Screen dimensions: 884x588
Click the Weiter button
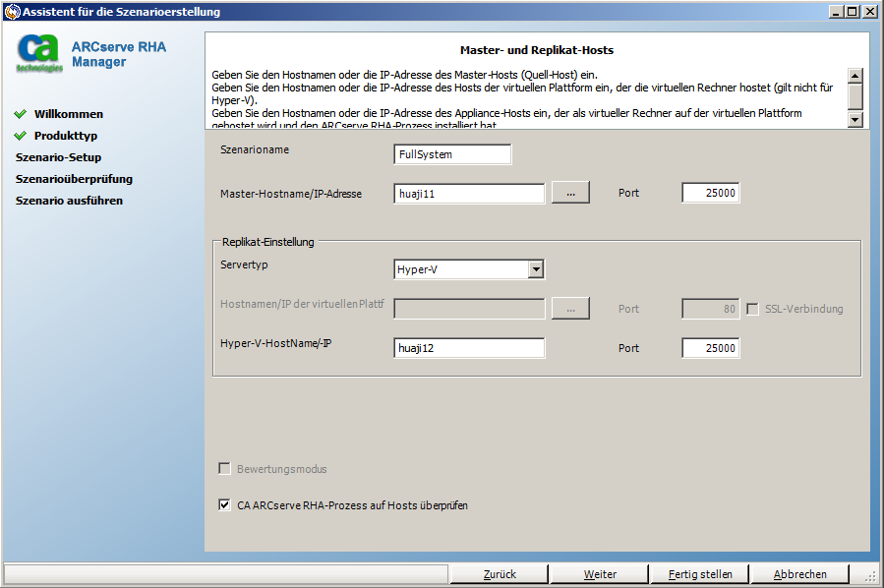click(x=599, y=573)
